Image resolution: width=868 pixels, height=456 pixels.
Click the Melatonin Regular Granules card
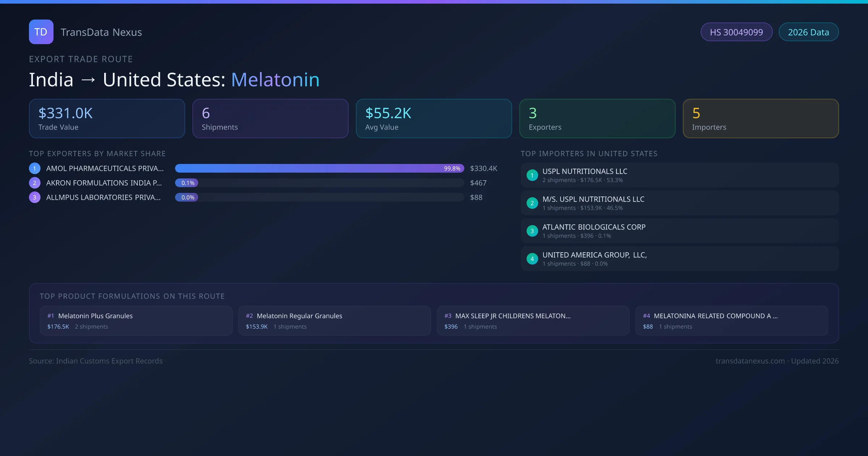[334, 321]
